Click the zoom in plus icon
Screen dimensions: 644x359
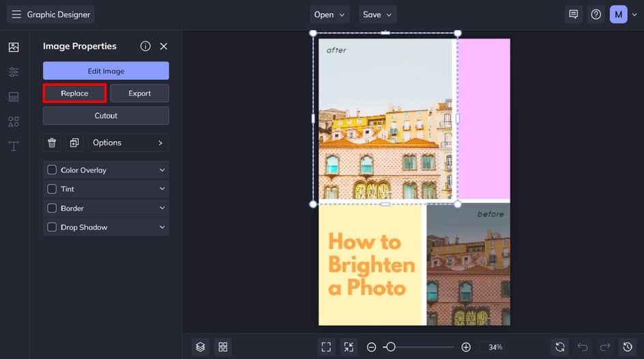coord(466,347)
